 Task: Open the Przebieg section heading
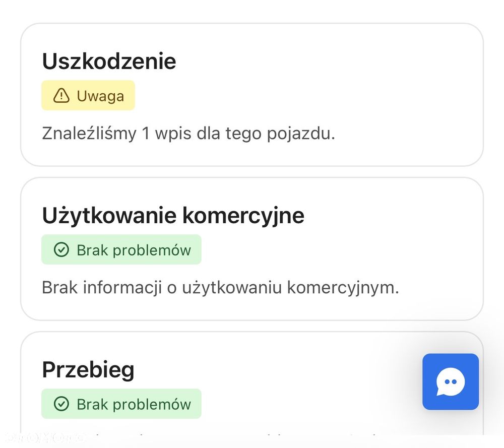(88, 370)
